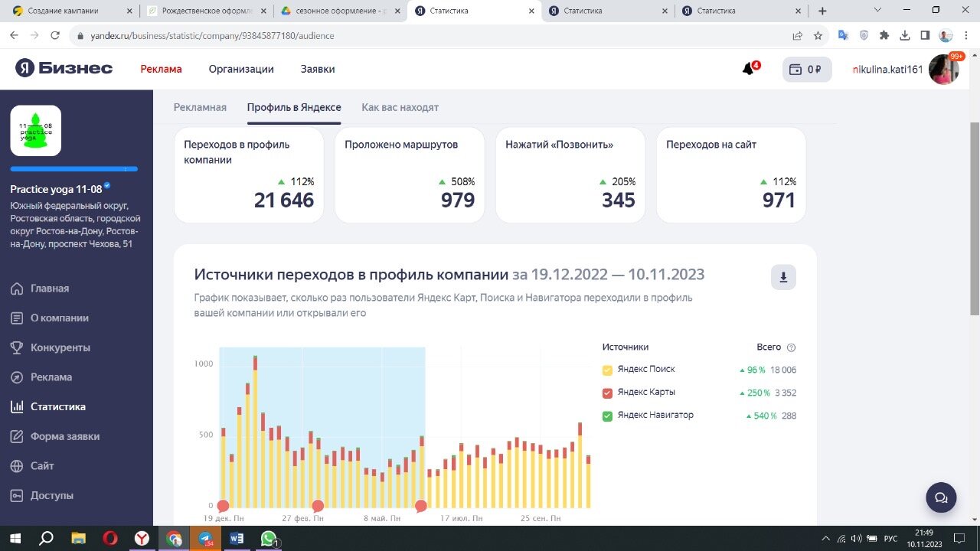Open the Заявки top menu
980x551 pixels.
pos(318,69)
